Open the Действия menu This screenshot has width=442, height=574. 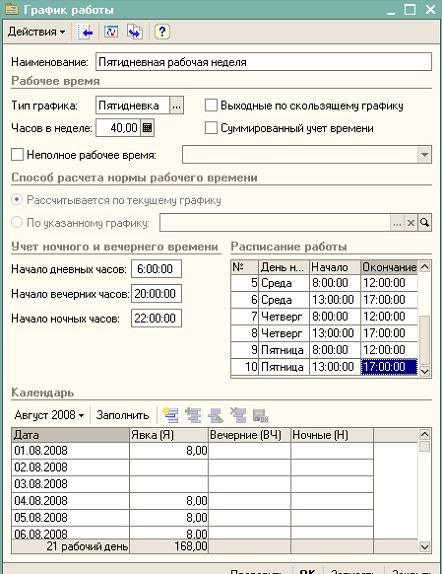36,32
